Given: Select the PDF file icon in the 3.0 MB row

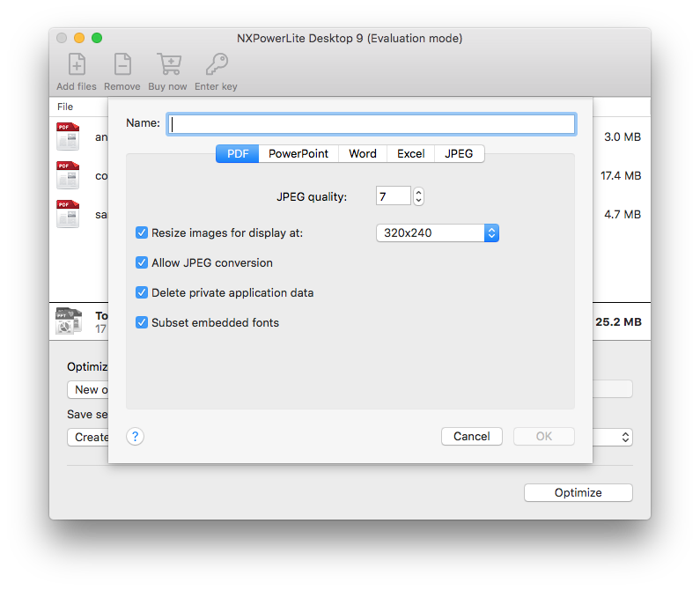Looking at the screenshot, I should point(68,136).
